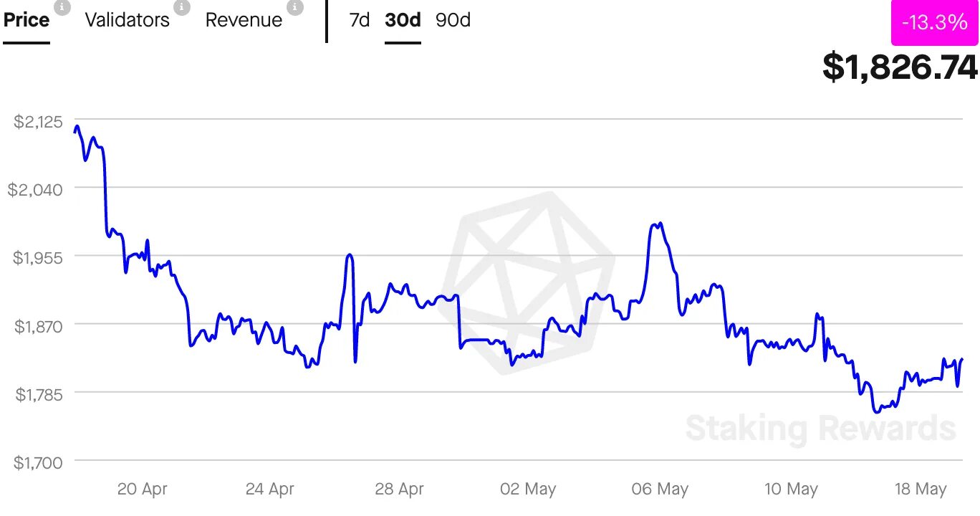Screen dimensions: 980x516
Task: Click the 20 Apr date label
Action: click(142, 489)
